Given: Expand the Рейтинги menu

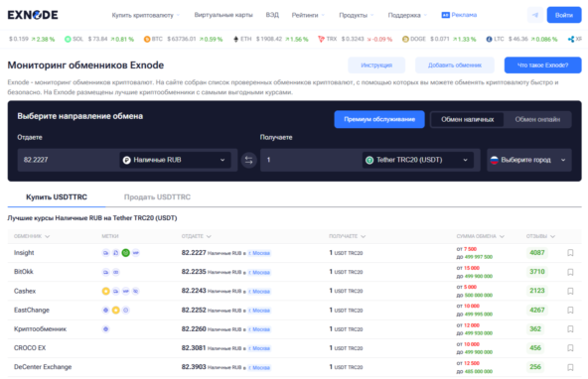Looking at the screenshot, I should pos(308,15).
